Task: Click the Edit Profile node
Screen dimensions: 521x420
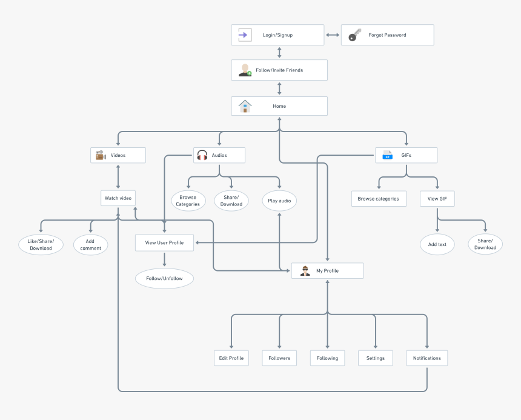Action: [231, 358]
